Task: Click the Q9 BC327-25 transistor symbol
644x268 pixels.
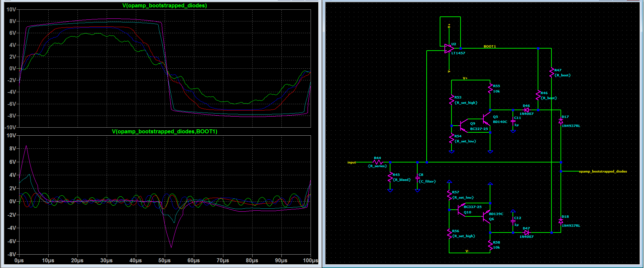Action: click(x=463, y=126)
